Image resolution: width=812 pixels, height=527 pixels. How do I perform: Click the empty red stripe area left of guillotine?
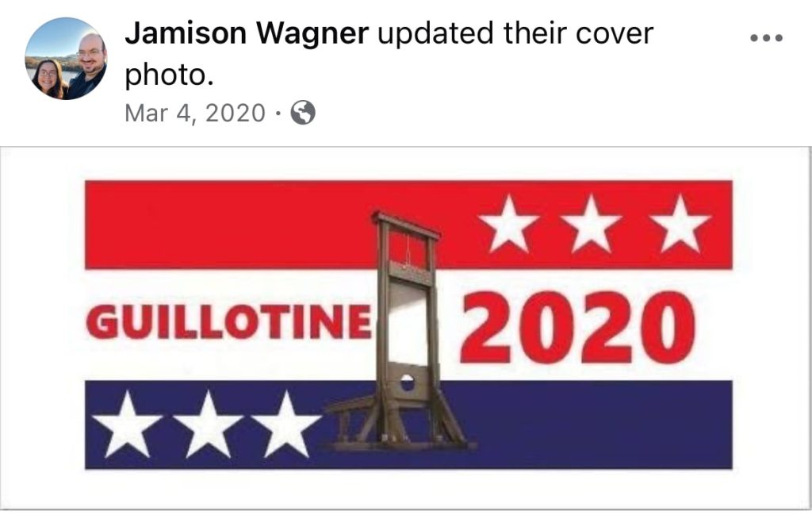[228, 225]
